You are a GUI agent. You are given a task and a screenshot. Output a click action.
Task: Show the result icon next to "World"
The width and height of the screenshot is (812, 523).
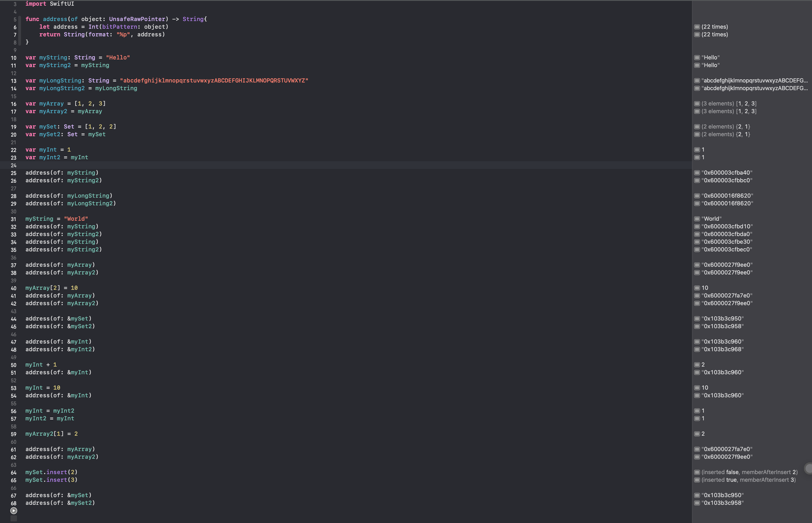tap(697, 219)
